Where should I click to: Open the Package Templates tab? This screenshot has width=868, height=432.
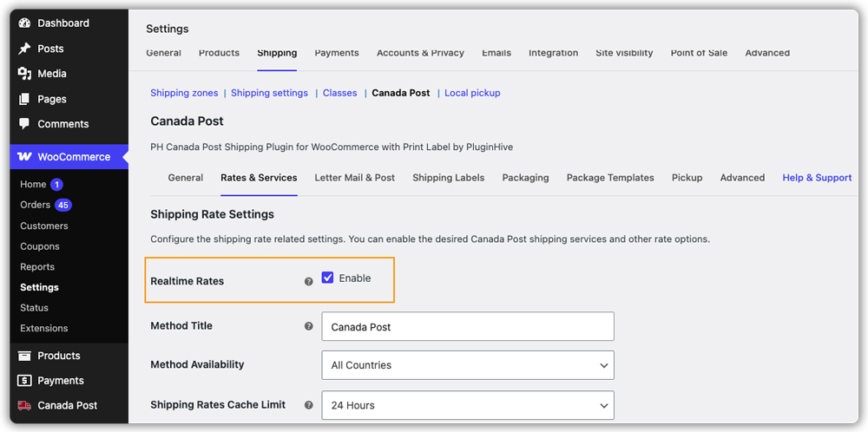coord(610,178)
